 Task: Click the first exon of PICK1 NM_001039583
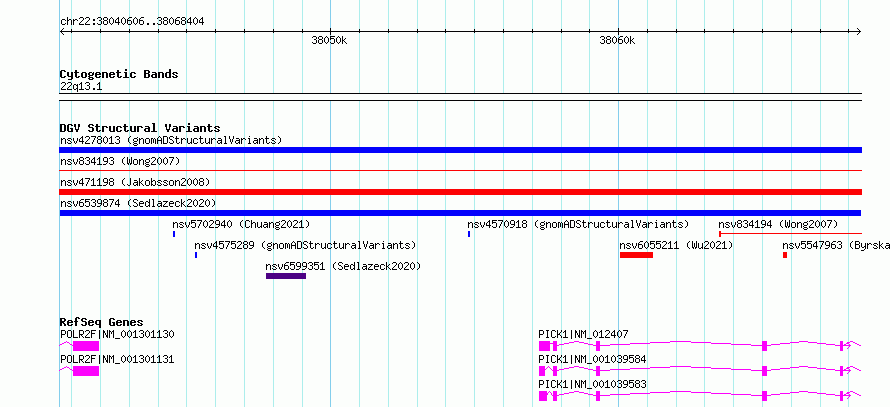(x=543, y=396)
